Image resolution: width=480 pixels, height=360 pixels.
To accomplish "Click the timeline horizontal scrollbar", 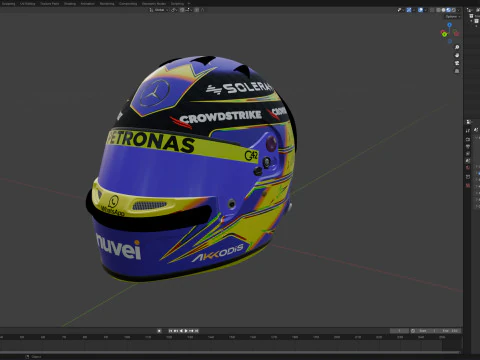I will tap(231, 352).
